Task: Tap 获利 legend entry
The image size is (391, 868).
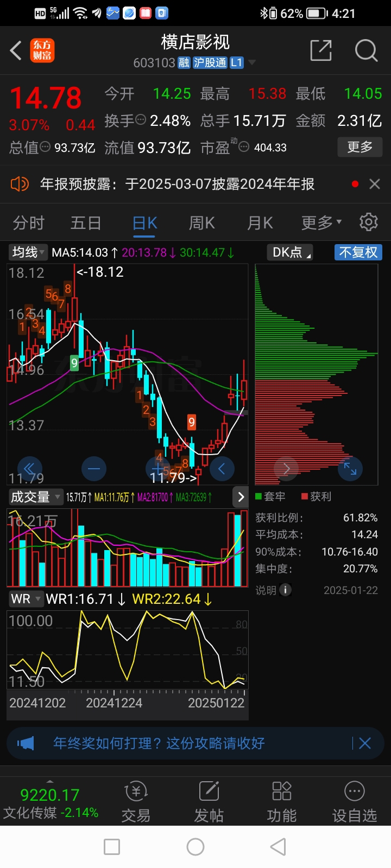Action: (317, 496)
